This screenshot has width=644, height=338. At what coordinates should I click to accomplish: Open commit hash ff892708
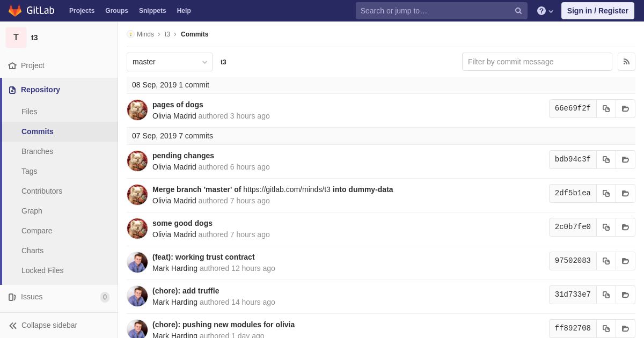(573, 328)
